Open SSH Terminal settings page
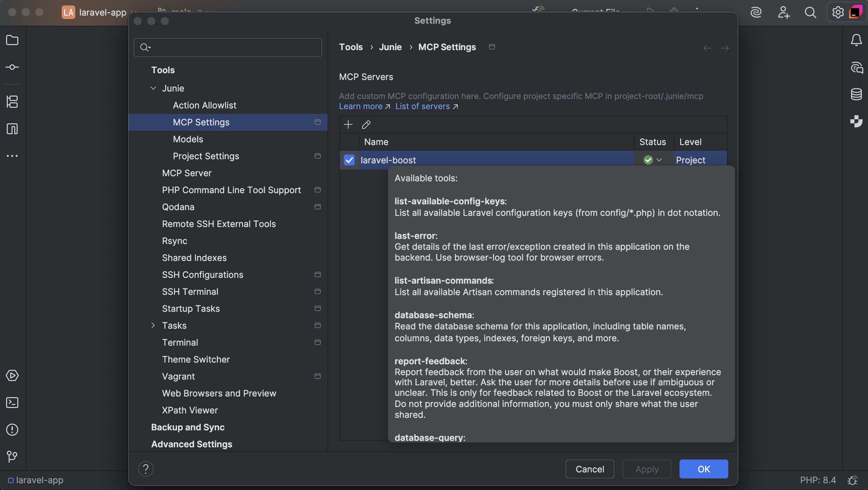The height and width of the screenshot is (490, 868). click(190, 291)
